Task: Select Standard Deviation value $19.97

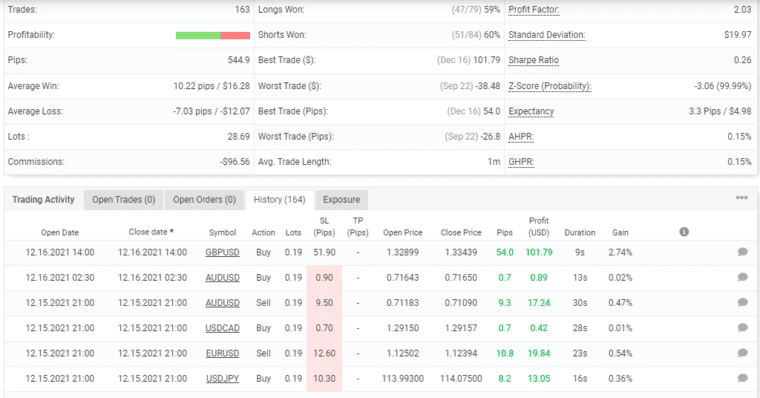Action: pos(738,35)
